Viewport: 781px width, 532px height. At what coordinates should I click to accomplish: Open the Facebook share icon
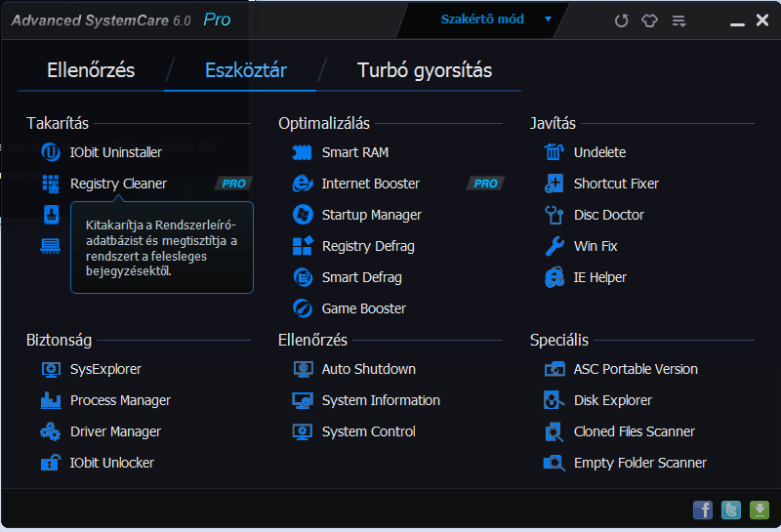(x=703, y=511)
